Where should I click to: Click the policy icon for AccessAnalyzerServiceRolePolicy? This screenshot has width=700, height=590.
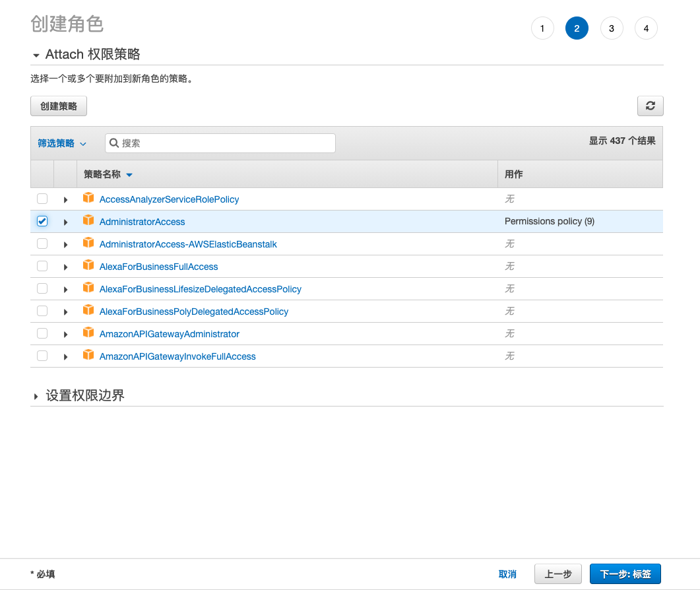[88, 199]
